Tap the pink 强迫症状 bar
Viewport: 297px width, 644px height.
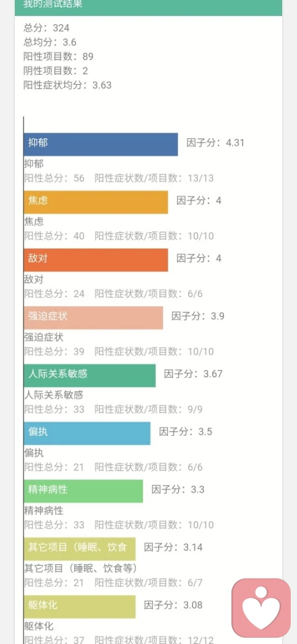click(x=93, y=318)
